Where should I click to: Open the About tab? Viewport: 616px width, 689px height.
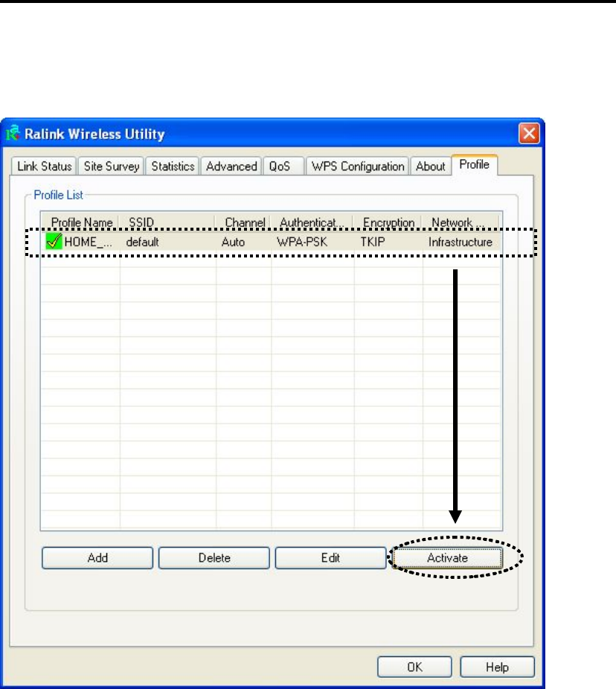(x=431, y=166)
